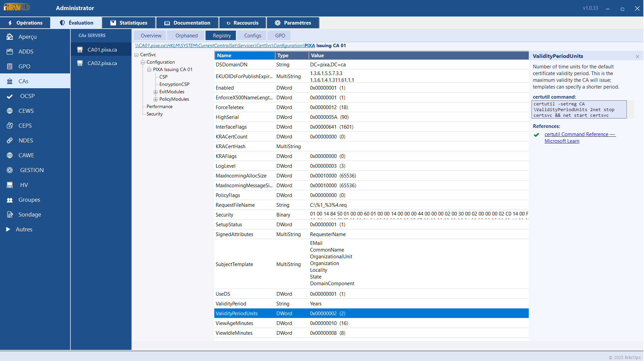This screenshot has height=361, width=644.
Task: Expand the PolicyModules tree node
Action: click(x=155, y=99)
